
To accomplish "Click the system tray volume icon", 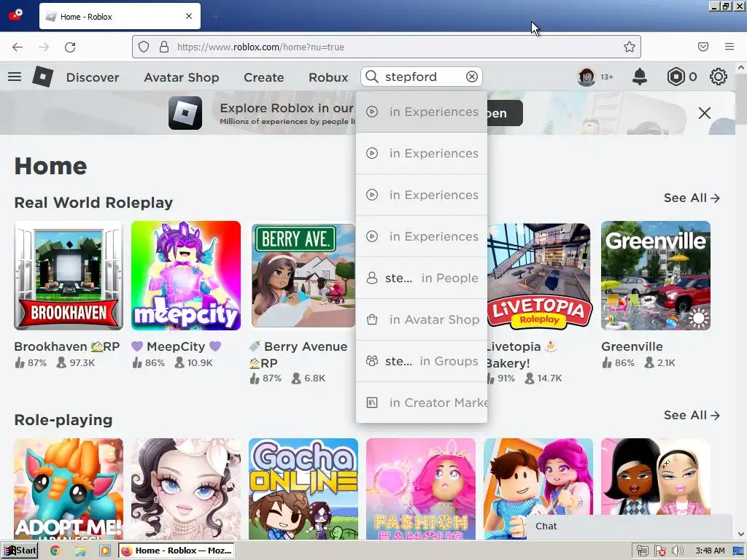I will click(x=677, y=551).
